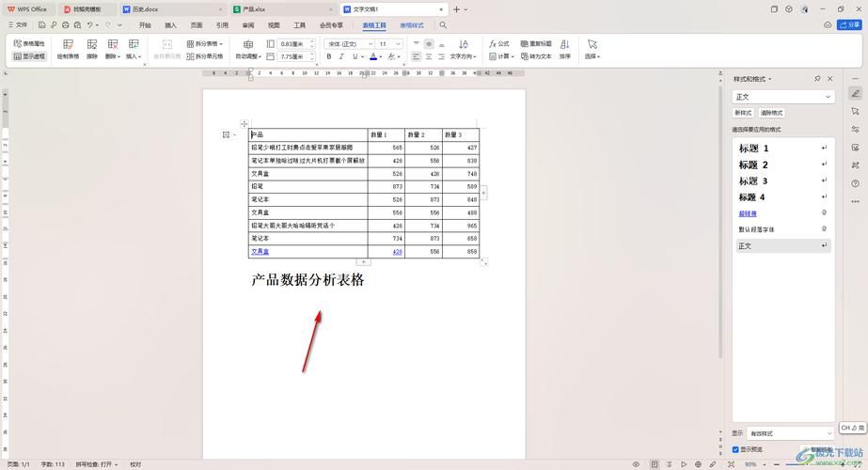Open the 自动调整 autofit dropdown
Viewport: 868px width, 470px height.
[248, 49]
